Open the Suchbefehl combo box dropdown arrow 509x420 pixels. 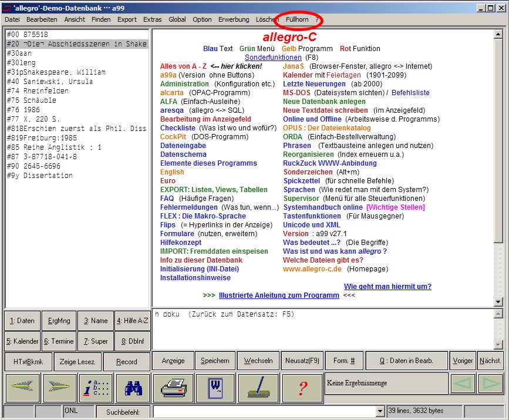(380, 411)
